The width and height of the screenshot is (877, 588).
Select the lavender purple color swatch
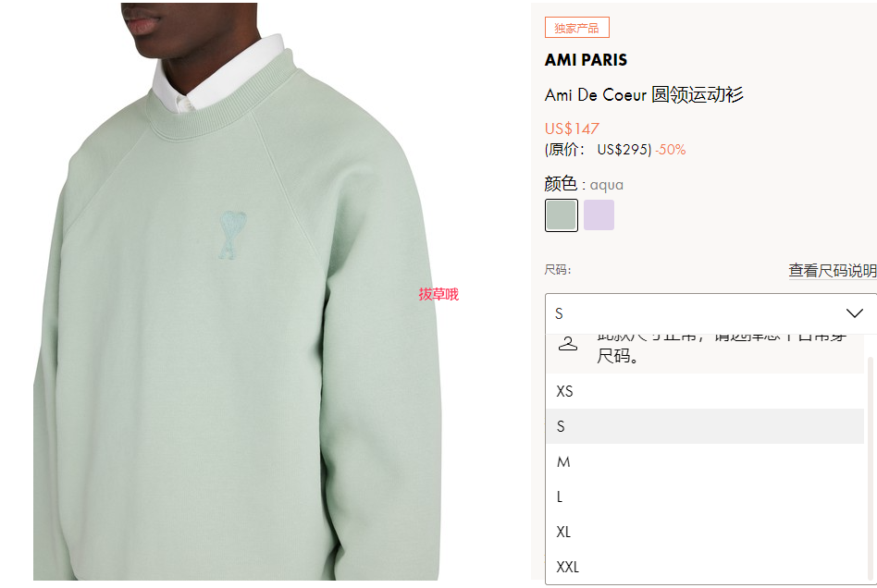[x=599, y=215]
